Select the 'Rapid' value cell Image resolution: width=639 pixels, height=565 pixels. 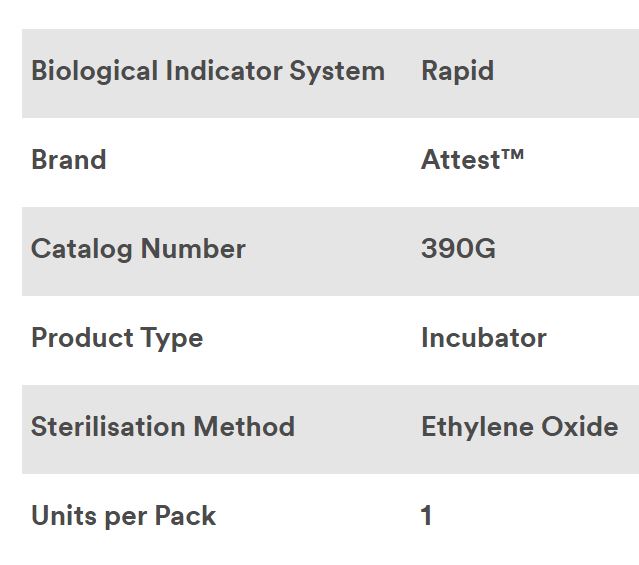[457, 72]
